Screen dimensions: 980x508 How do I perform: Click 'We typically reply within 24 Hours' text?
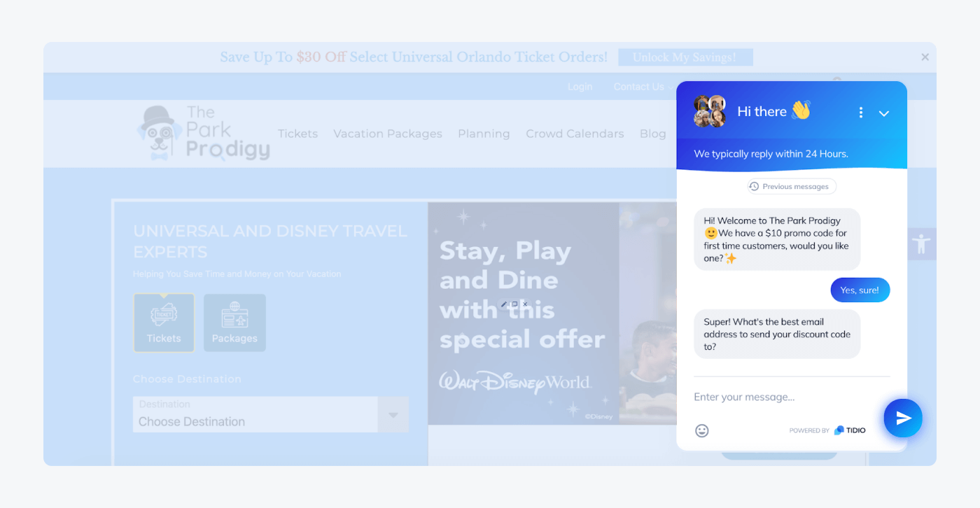tap(771, 153)
